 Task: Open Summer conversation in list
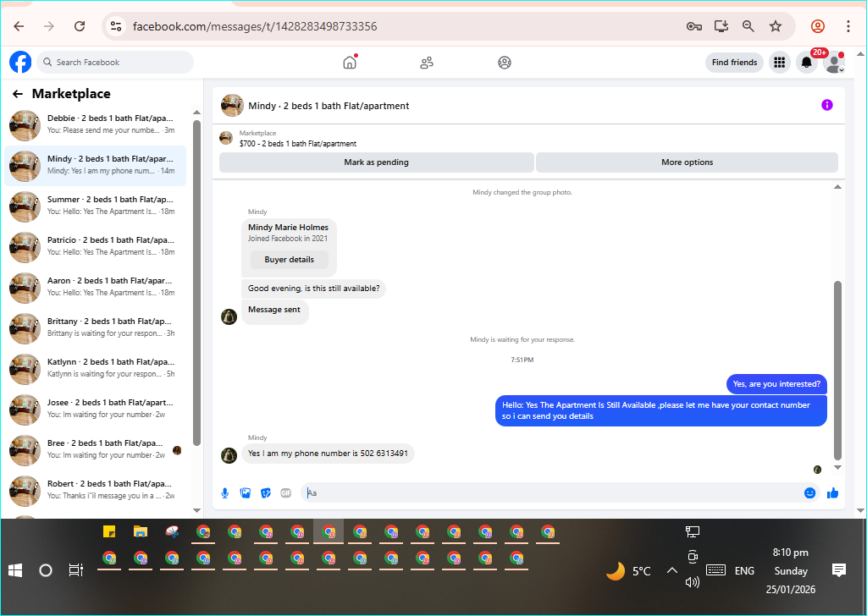point(95,206)
